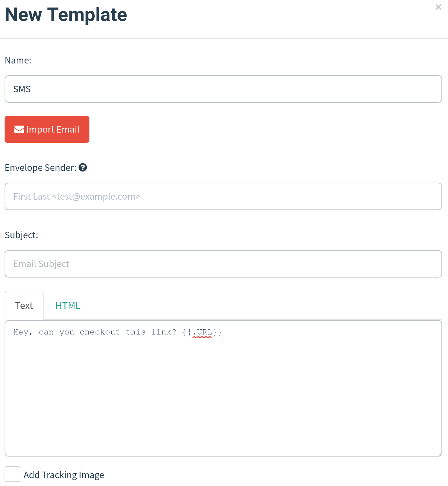The width and height of the screenshot is (448, 486).
Task: Click the Add Tracking Image label
Action: 64,474
